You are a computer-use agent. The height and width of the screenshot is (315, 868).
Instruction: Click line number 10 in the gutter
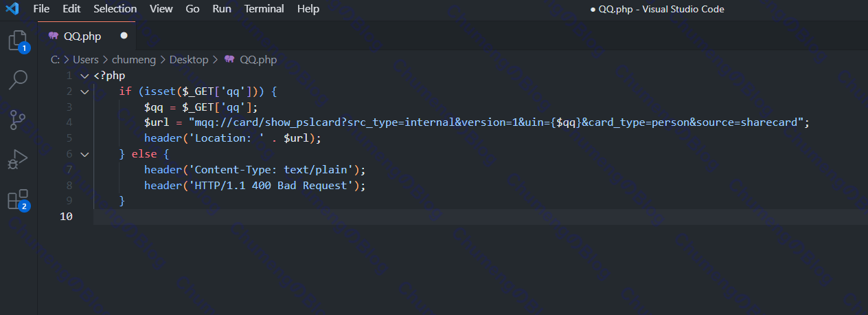coord(66,217)
